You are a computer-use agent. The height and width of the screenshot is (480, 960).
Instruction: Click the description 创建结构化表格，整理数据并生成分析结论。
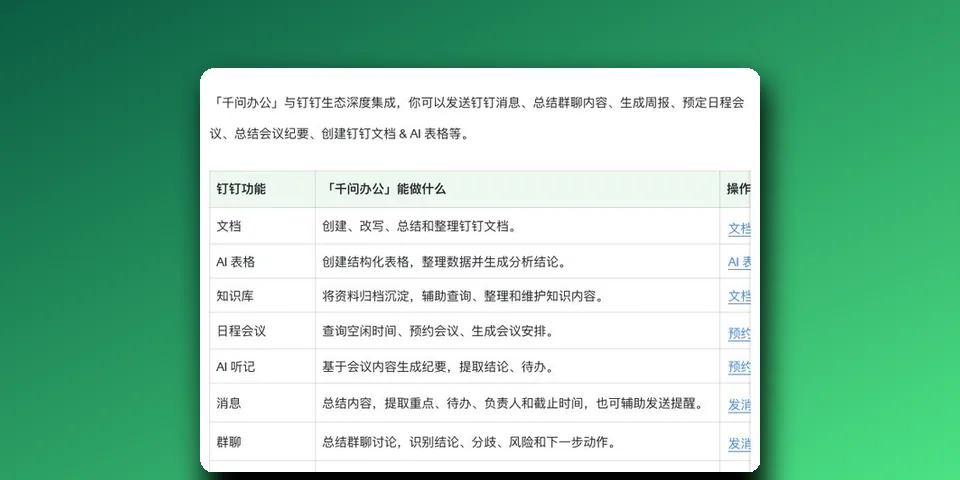[444, 262]
